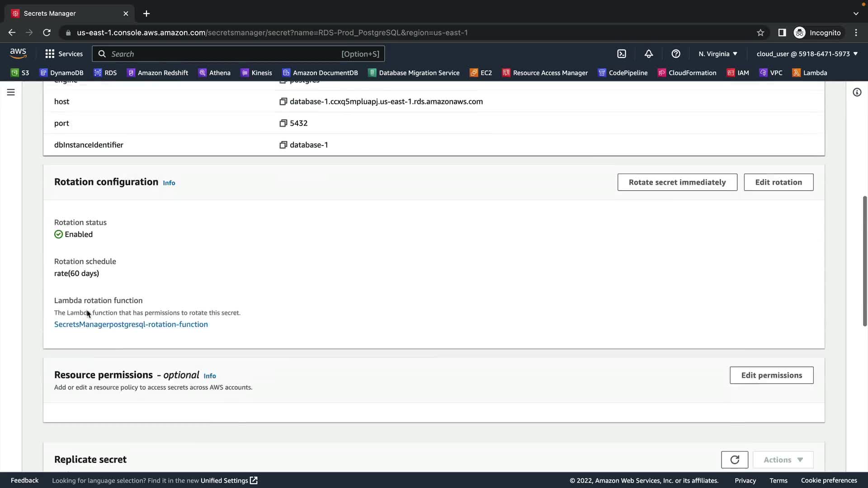Copy the port value 5432
The image size is (868, 488).
pyautogui.click(x=283, y=123)
